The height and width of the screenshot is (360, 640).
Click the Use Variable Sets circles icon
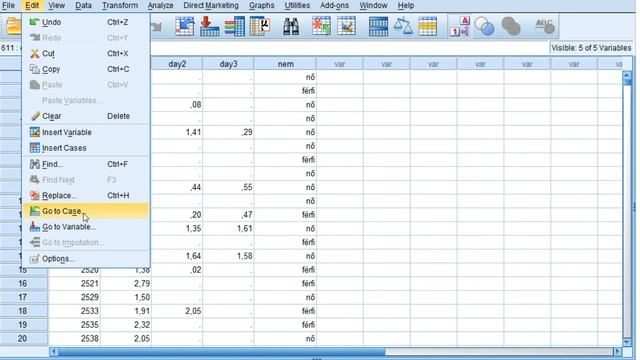point(485,27)
